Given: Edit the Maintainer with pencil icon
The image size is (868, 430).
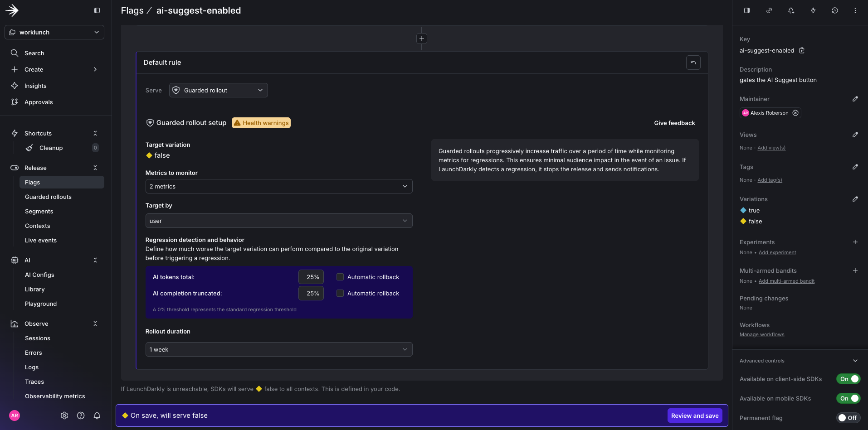Looking at the screenshot, I should 855,99.
